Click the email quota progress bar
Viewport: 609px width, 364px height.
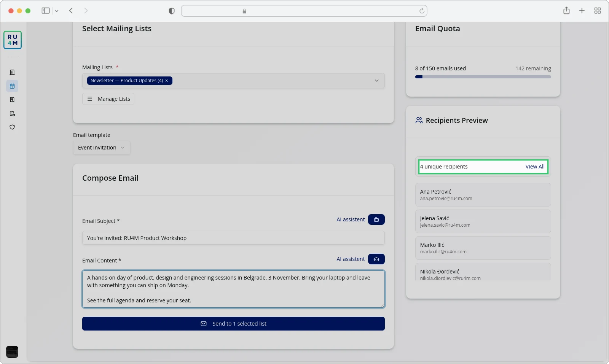[x=483, y=77]
